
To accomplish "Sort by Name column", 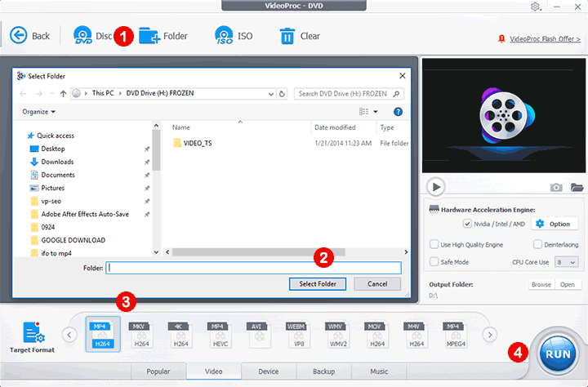I will [181, 127].
